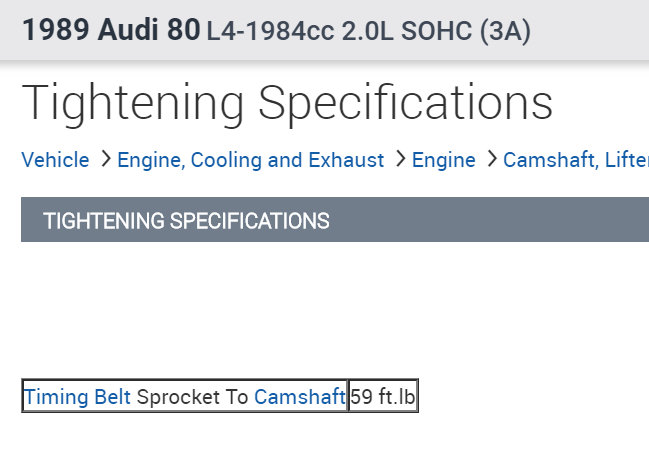
Task: Go to Engine, Cooling and Exhaust breadcrumb
Action: coord(250,160)
